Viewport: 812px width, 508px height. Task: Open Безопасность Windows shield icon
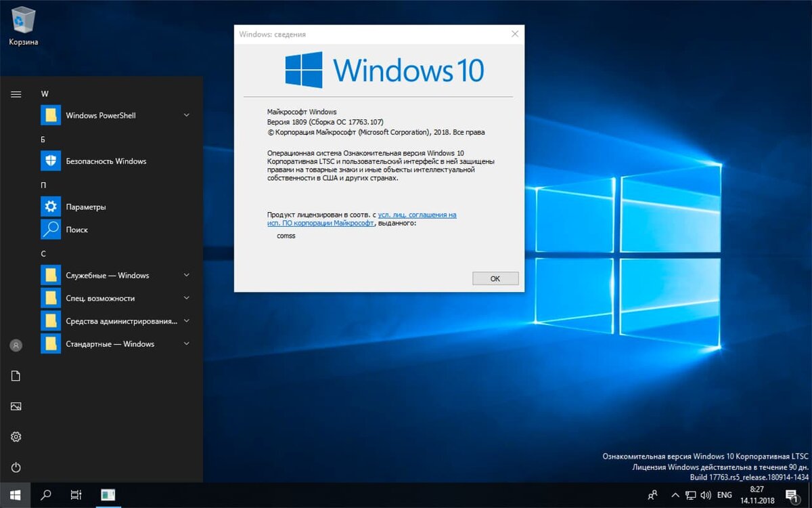point(51,161)
